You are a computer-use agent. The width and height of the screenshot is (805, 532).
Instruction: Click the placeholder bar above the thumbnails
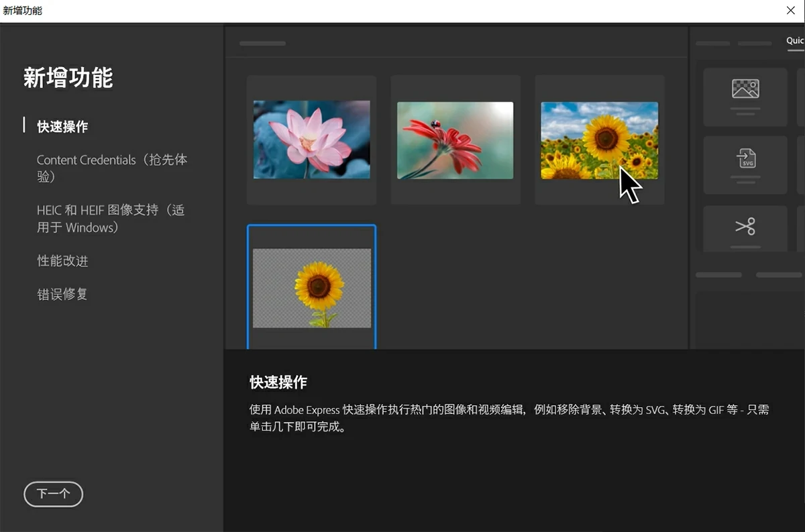(262, 44)
